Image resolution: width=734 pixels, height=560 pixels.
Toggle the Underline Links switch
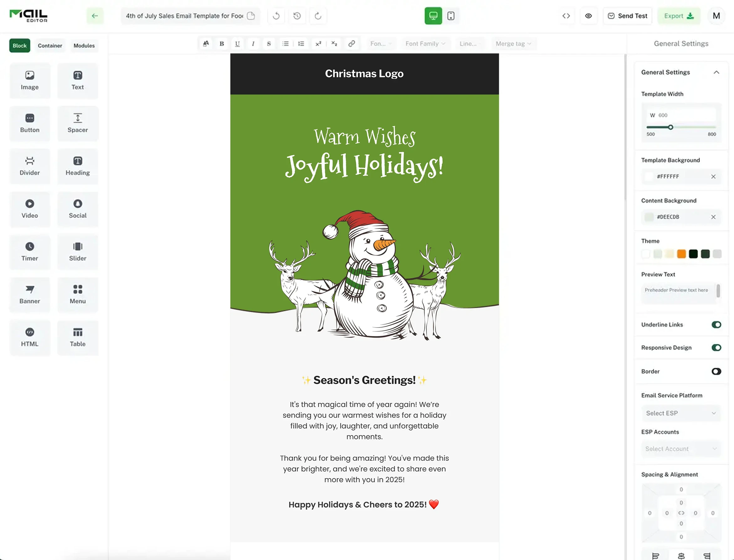pos(716,325)
